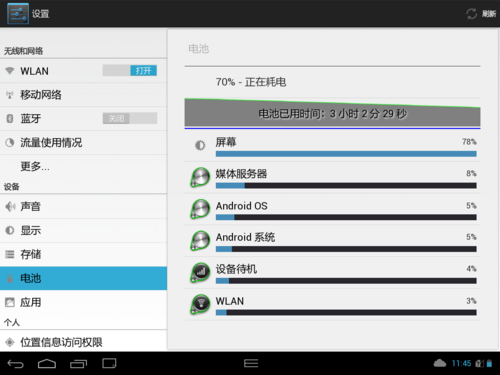Open WLAN 3% battery usage details

coord(332,305)
